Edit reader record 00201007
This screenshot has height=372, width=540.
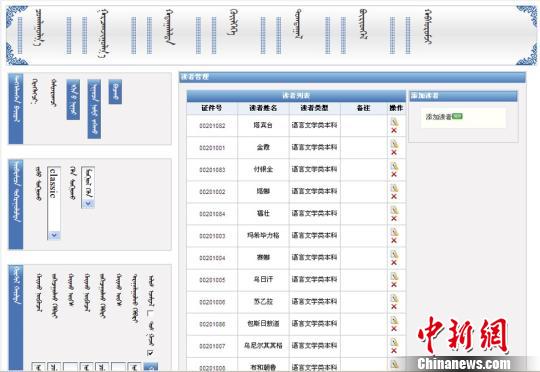(394, 342)
